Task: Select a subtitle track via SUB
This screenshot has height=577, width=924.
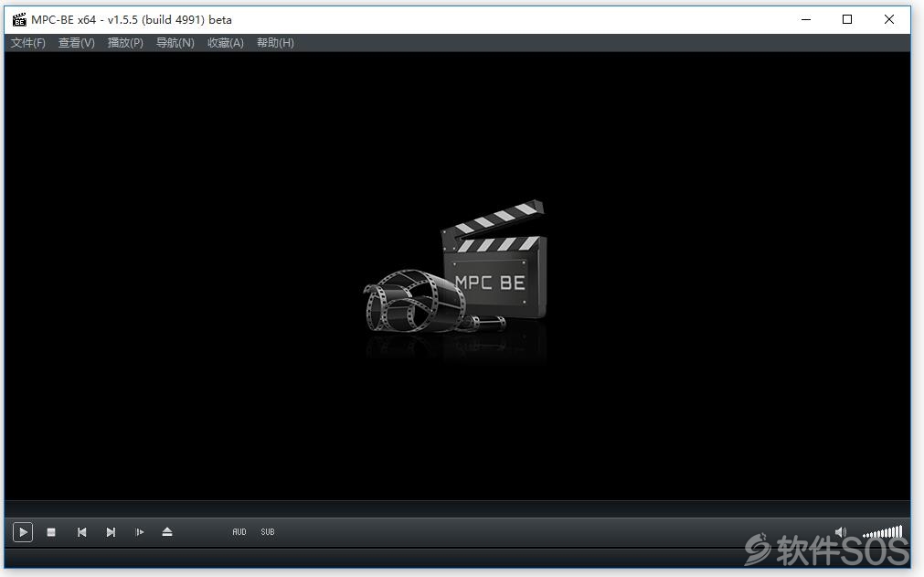Action: click(268, 532)
